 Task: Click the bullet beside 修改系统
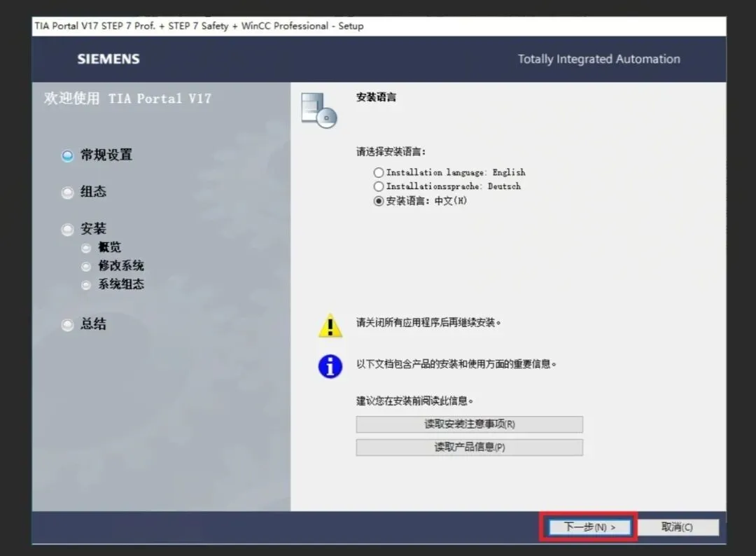click(x=86, y=266)
